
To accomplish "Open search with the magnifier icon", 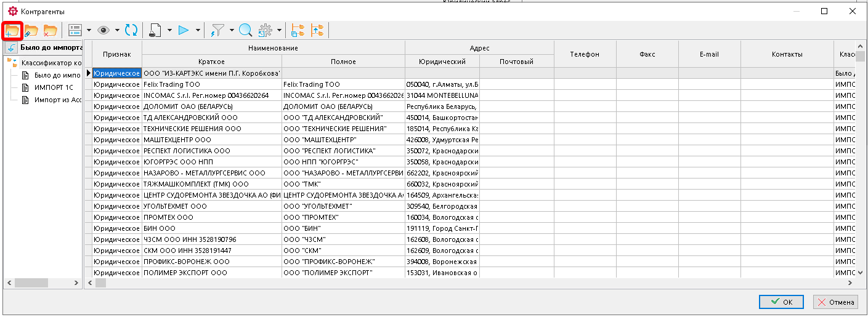I will pyautogui.click(x=245, y=30).
